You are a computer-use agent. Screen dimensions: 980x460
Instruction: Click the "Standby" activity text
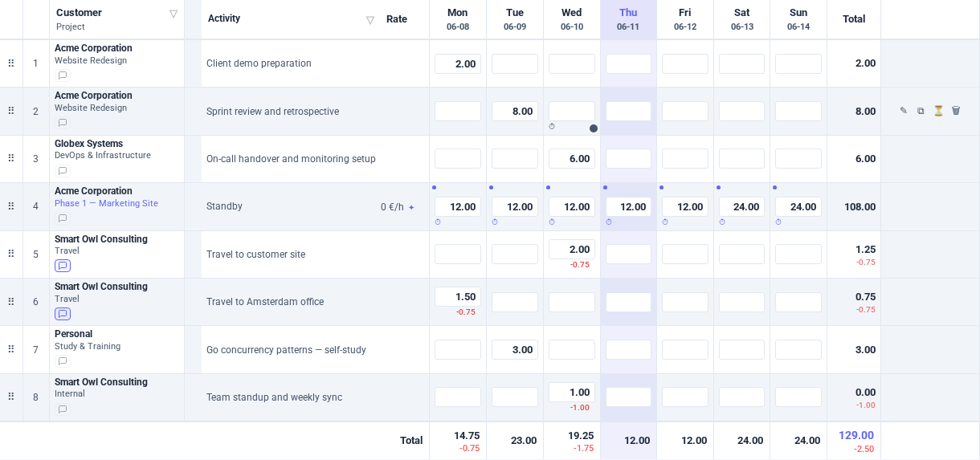click(224, 206)
